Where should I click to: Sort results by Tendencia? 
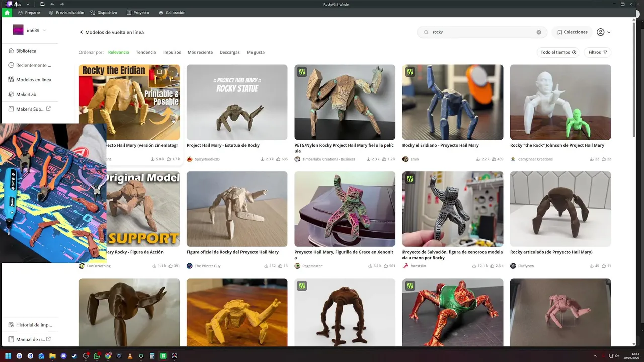pyautogui.click(x=146, y=52)
